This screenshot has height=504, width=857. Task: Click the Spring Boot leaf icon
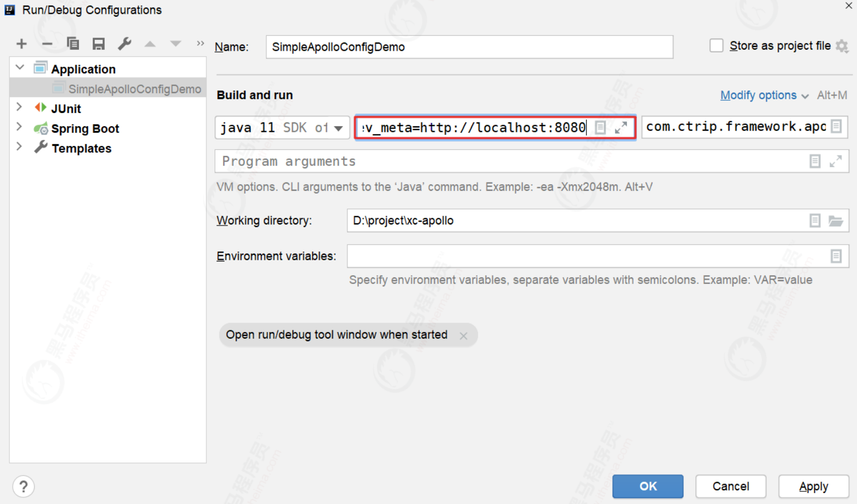[x=41, y=128]
